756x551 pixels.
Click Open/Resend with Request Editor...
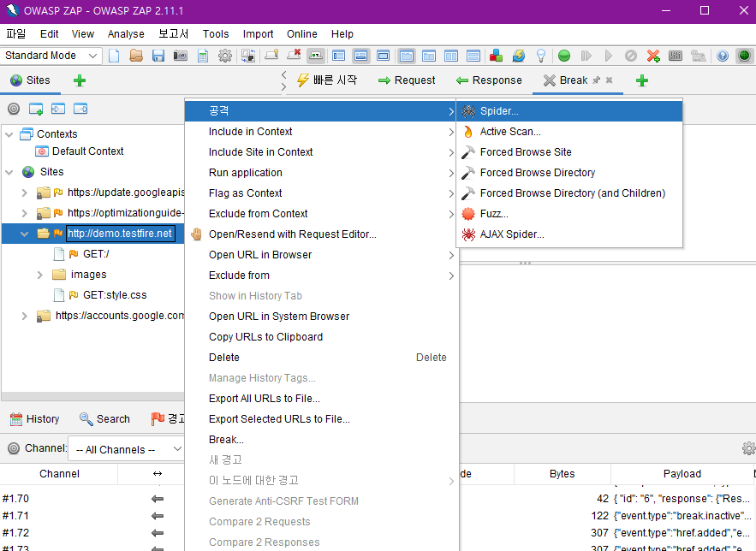(x=322, y=234)
